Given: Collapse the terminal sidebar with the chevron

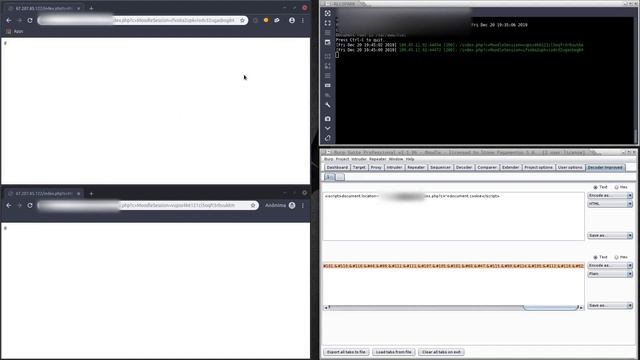Looking at the screenshot, I should 328,128.
